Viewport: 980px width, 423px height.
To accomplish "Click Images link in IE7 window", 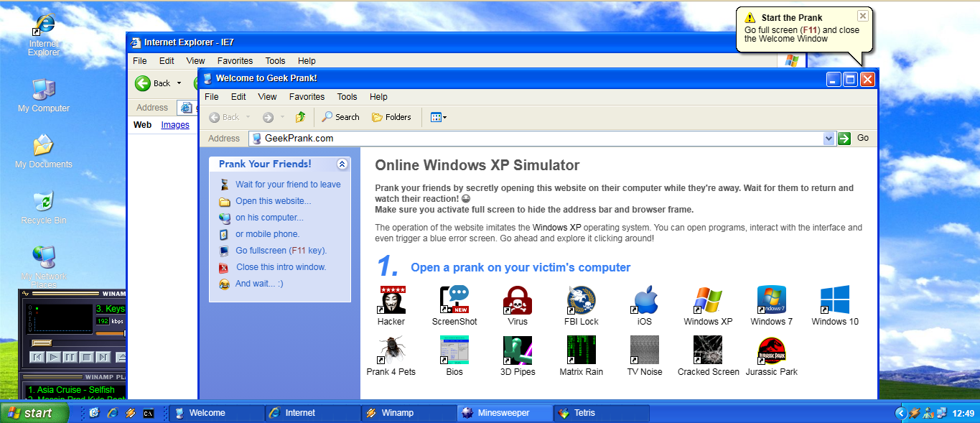I will click(175, 125).
